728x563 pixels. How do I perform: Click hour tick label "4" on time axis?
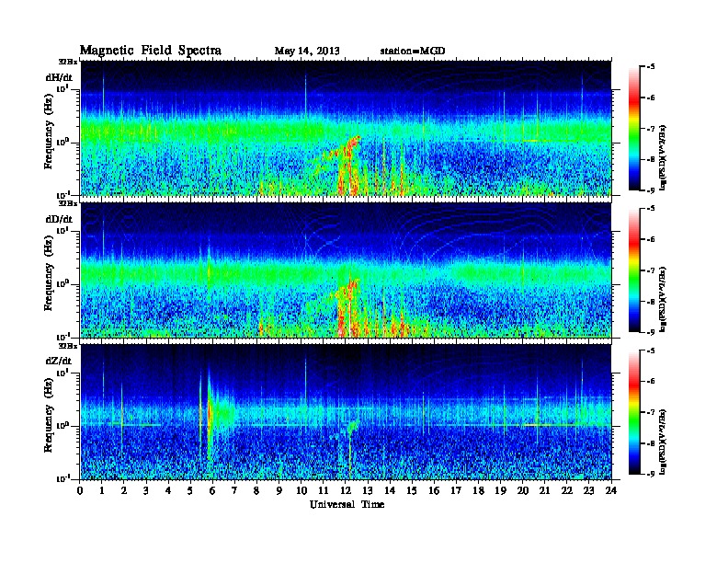[168, 491]
